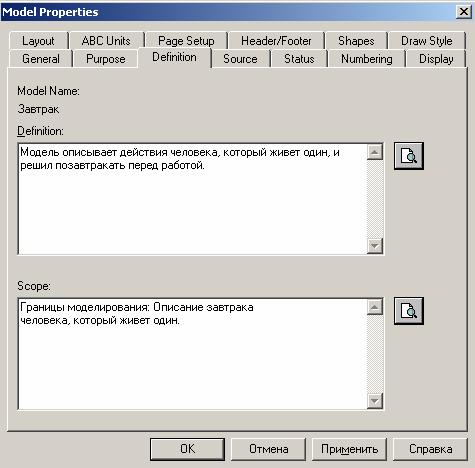Screen dimensions: 475x468
Task: Click the Definition scrollbar down arrow
Action: pos(375,246)
